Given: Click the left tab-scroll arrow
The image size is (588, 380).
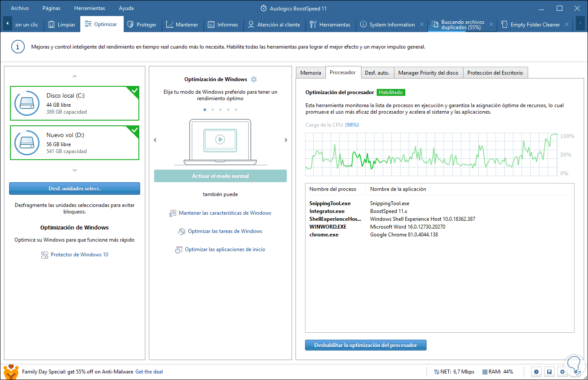Looking at the screenshot, I should pos(7,24).
